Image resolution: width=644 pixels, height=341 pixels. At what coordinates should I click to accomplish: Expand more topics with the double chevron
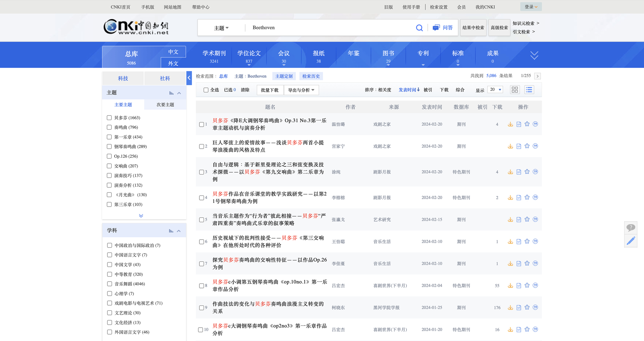coord(141,216)
